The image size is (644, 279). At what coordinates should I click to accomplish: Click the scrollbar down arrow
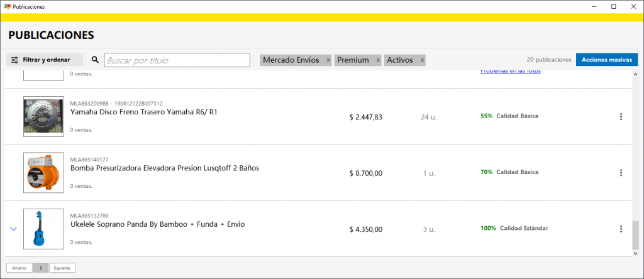tap(635, 254)
